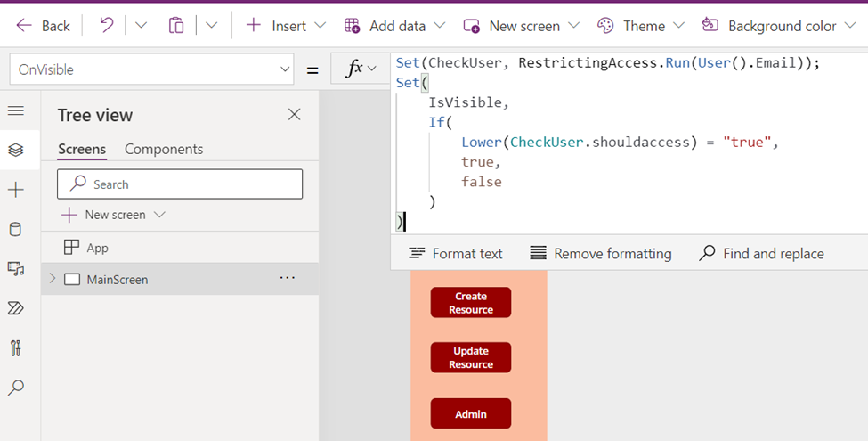Click the "true" string literal in formula
The height and width of the screenshot is (441, 868).
point(747,143)
